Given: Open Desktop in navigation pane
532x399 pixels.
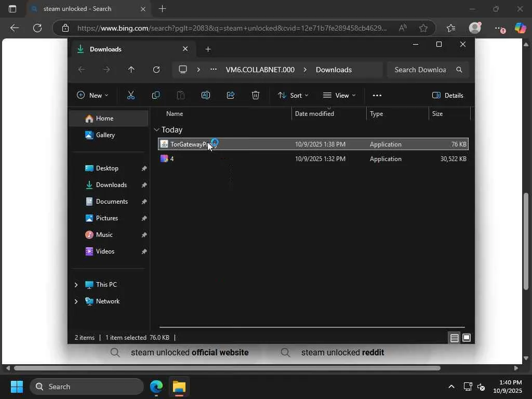Looking at the screenshot, I should (x=109, y=168).
